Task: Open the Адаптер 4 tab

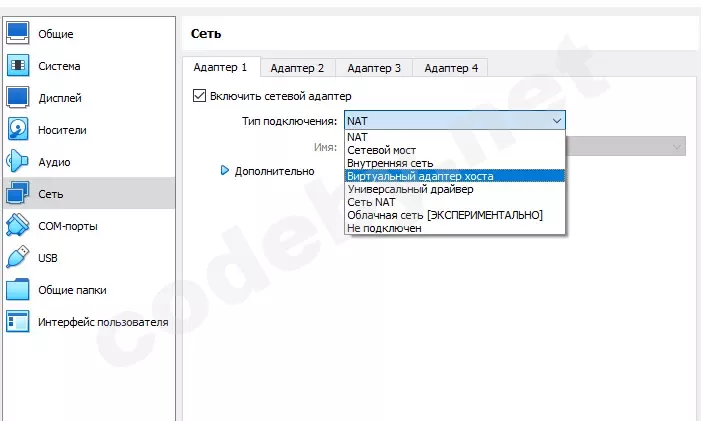Action: (451, 68)
